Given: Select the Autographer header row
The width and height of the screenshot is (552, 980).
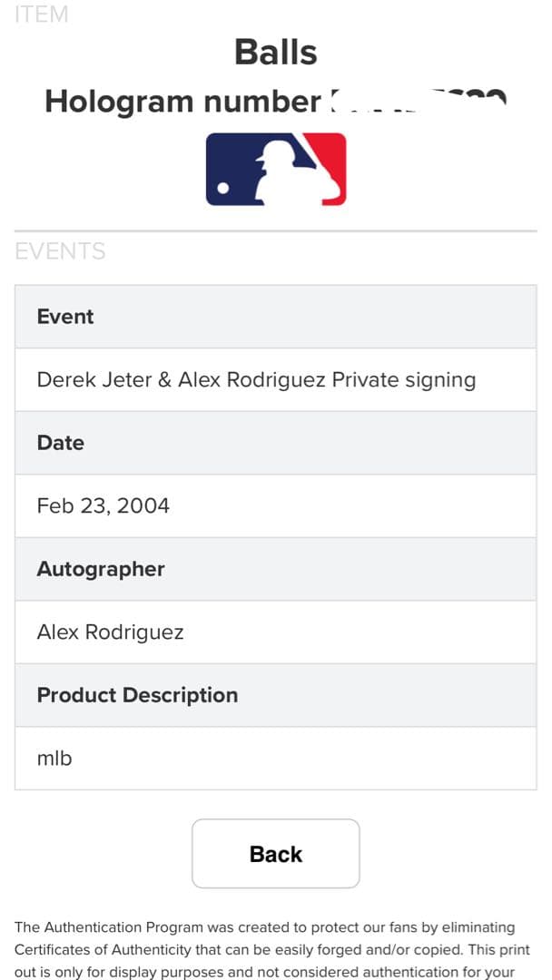Looking at the screenshot, I should pyautogui.click(x=276, y=569).
